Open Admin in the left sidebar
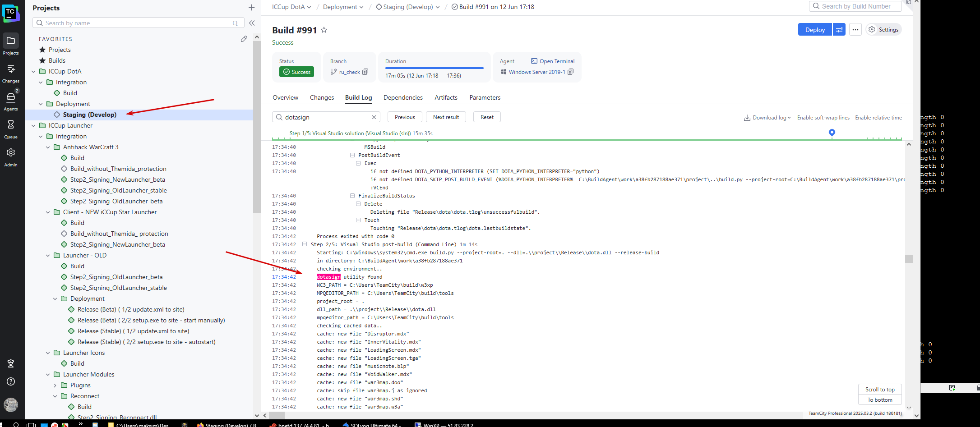 pyautogui.click(x=11, y=156)
